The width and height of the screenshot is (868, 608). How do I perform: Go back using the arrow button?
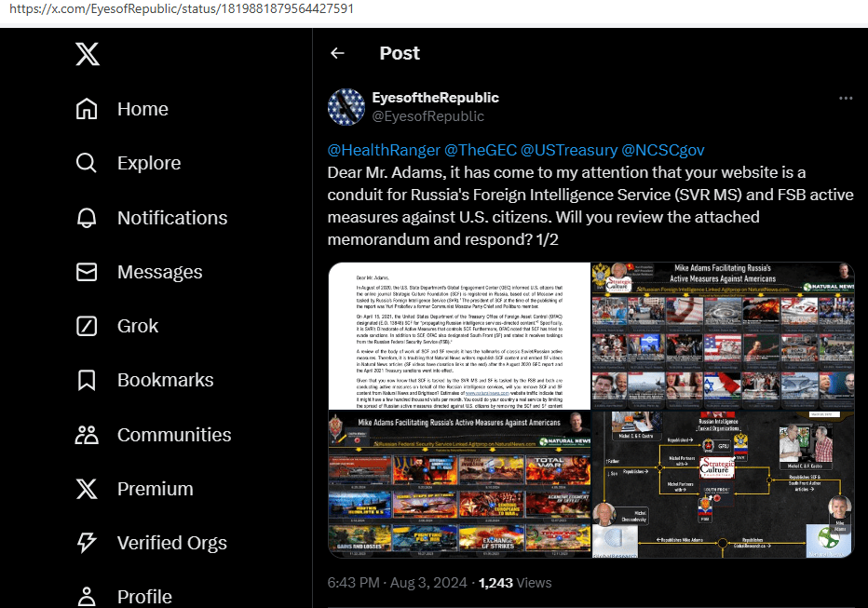(x=337, y=54)
